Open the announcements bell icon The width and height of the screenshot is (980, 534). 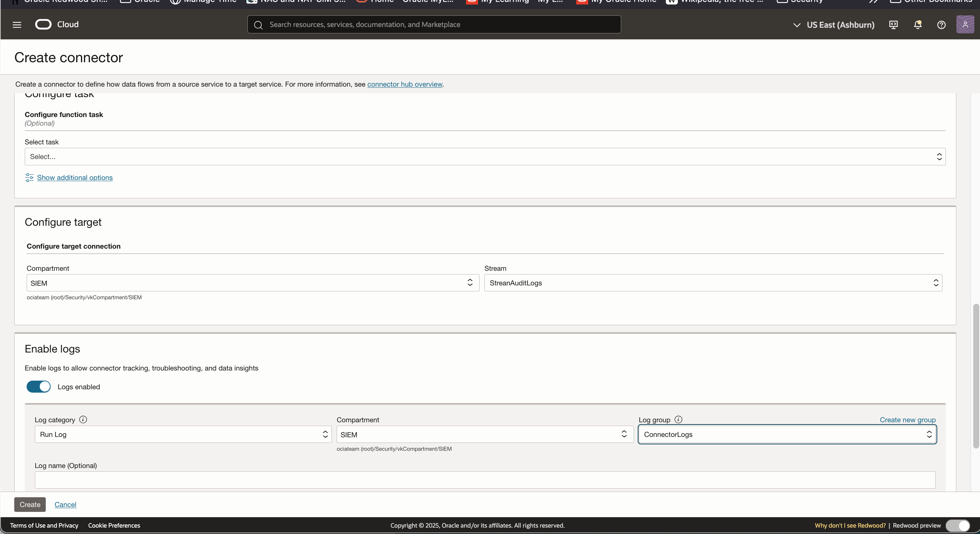[918, 25]
